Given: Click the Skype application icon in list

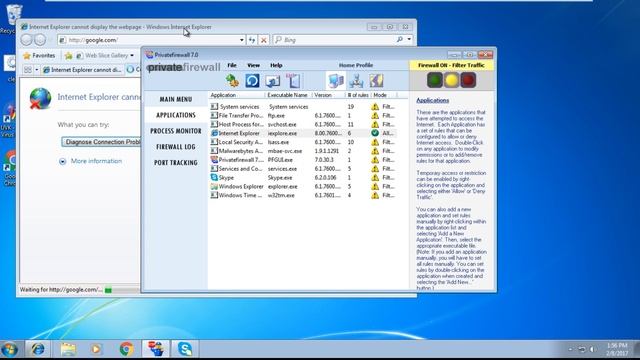Looking at the screenshot, I should pos(214,178).
